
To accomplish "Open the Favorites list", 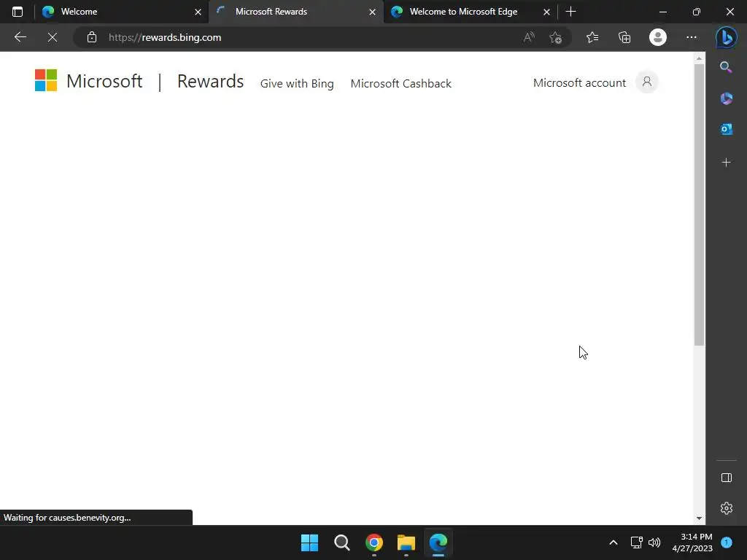I will 592,37.
